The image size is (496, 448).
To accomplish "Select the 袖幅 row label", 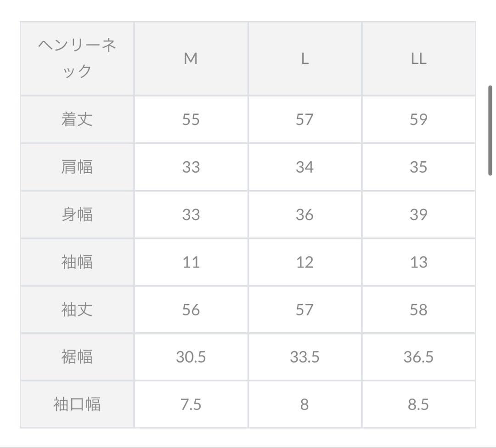I will coord(77,262).
